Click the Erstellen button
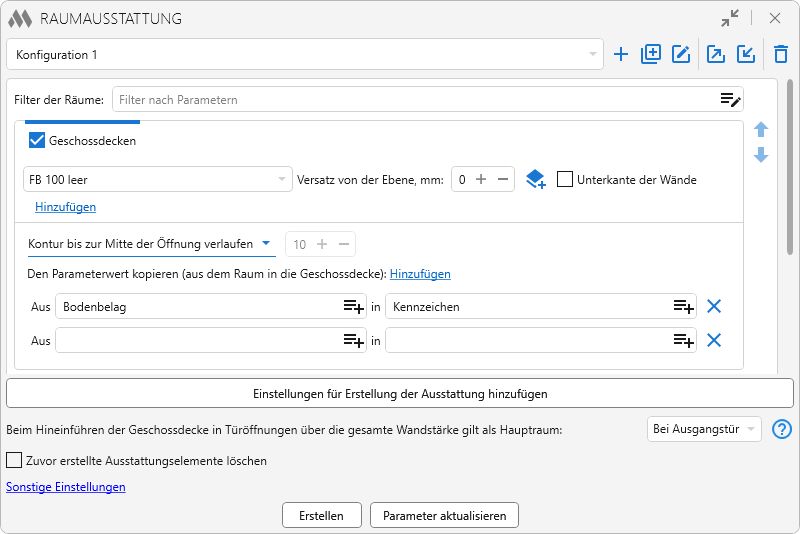The height and width of the screenshot is (534, 800). point(321,516)
